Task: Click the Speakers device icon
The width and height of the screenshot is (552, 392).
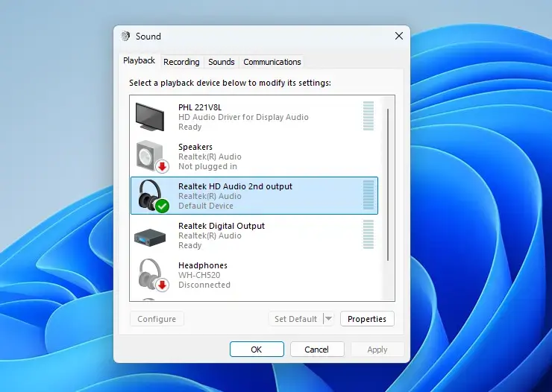Action: [151, 155]
